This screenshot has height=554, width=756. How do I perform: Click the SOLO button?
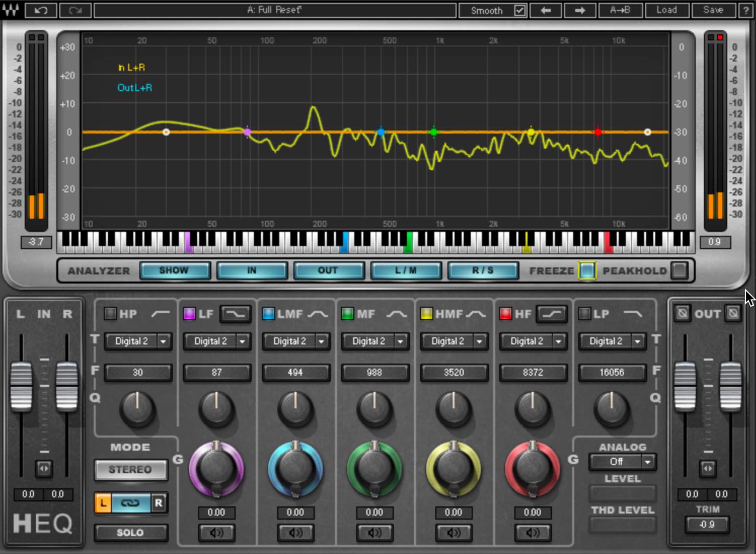(x=130, y=533)
